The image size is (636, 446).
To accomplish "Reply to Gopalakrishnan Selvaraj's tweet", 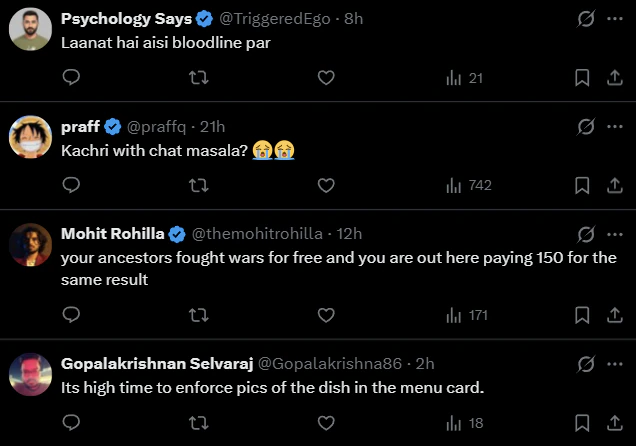I will (x=71, y=423).
